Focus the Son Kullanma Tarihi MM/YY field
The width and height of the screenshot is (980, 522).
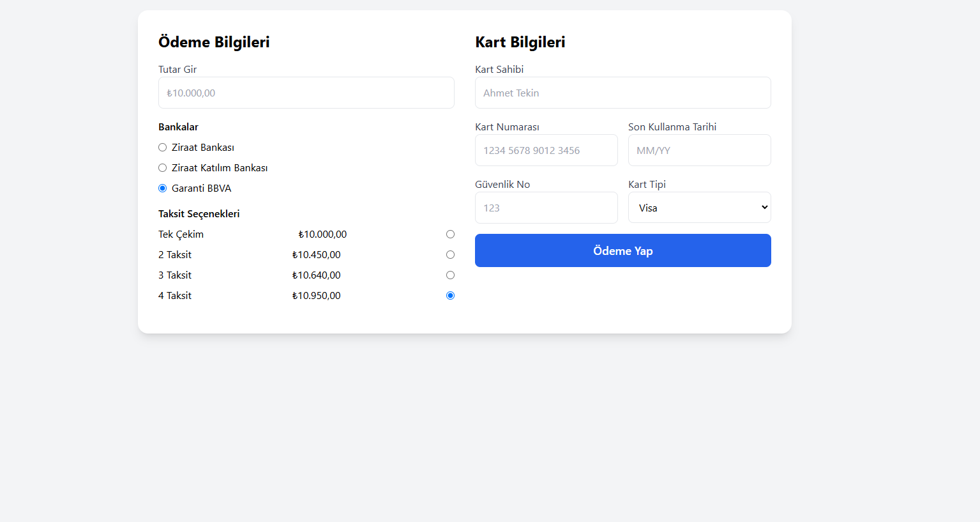[x=699, y=150]
